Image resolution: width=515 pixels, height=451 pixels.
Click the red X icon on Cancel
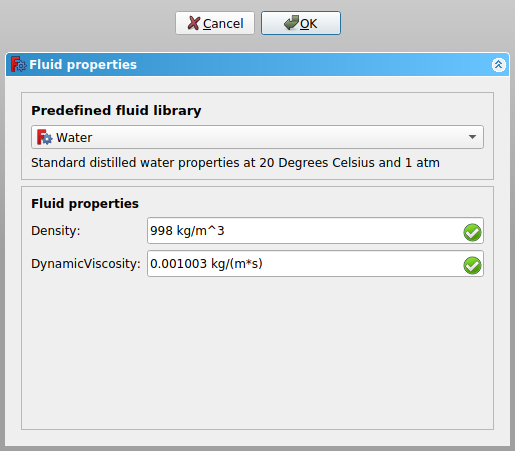click(194, 23)
